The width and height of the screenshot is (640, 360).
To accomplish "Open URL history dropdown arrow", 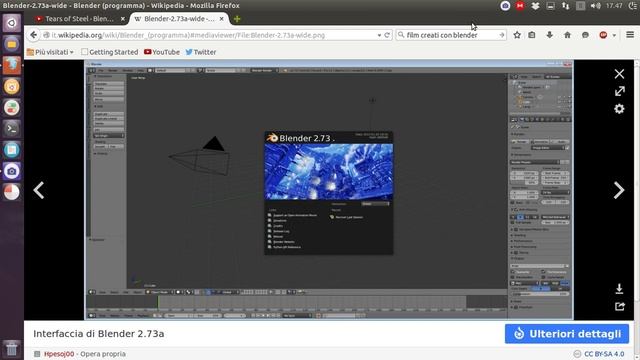I will pos(379,36).
